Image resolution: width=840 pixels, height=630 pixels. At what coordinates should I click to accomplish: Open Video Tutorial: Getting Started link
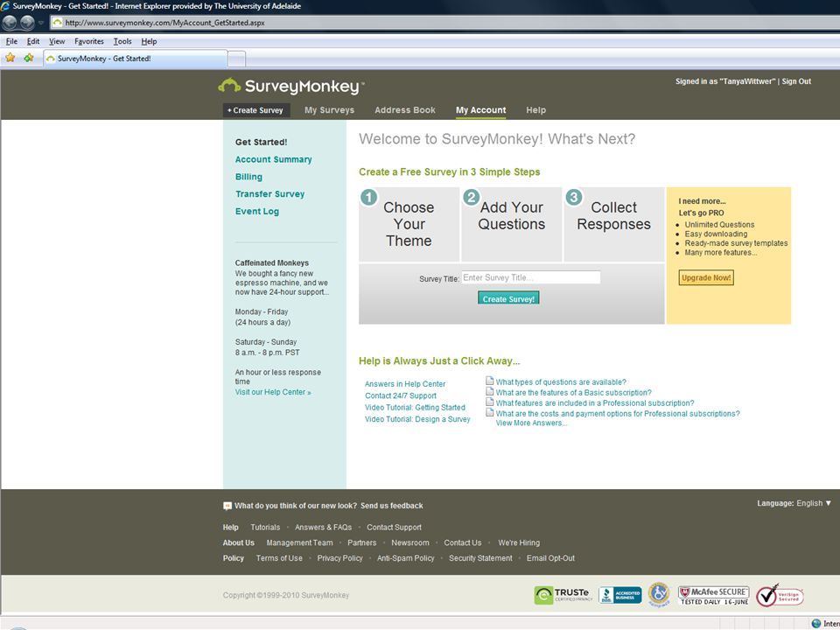[x=415, y=408]
